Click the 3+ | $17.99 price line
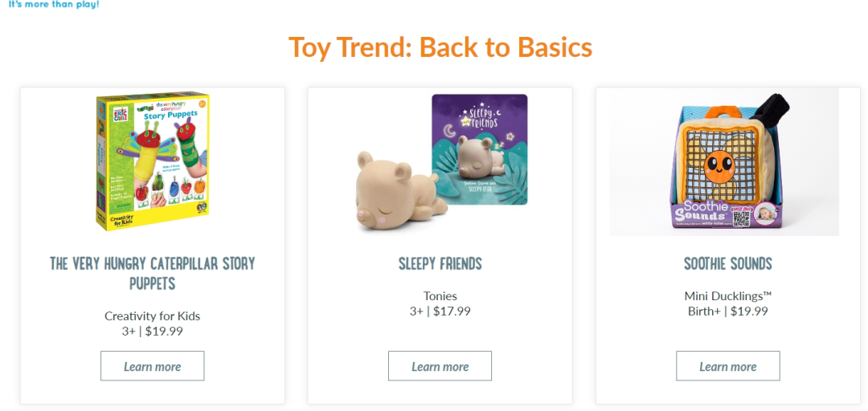Screen dimensions: 868x411 pyautogui.click(x=440, y=311)
